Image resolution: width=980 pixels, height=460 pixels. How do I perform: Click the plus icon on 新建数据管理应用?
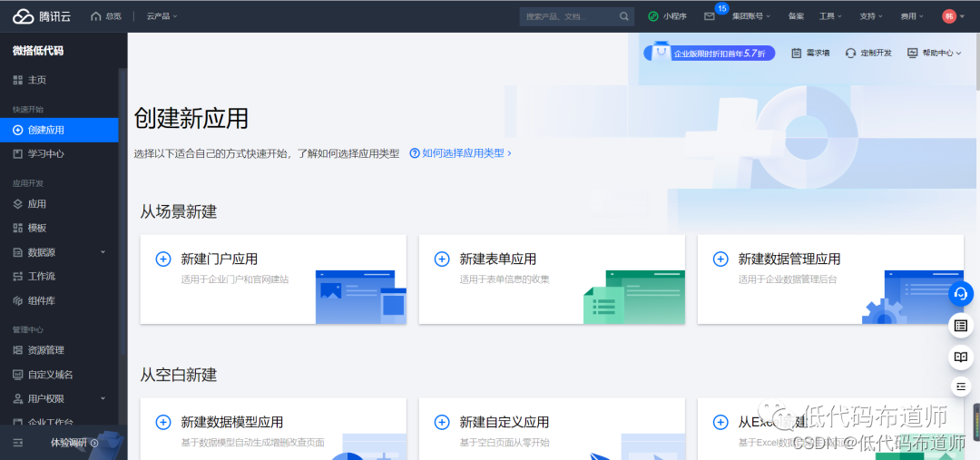click(x=720, y=259)
